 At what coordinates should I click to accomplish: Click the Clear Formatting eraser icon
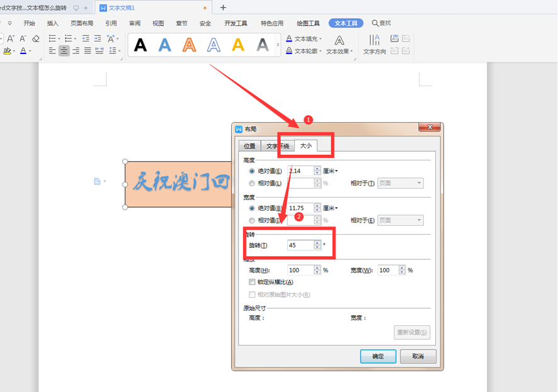(36, 38)
